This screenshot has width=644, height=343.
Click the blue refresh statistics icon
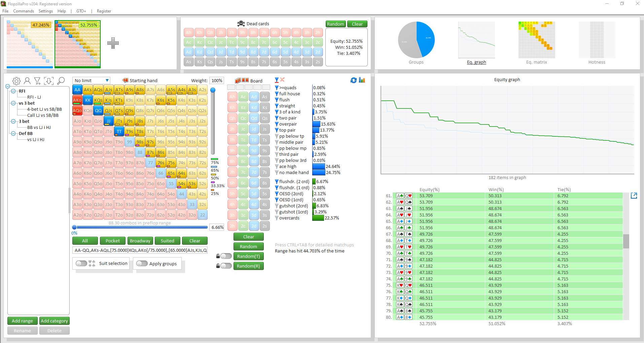coord(353,80)
